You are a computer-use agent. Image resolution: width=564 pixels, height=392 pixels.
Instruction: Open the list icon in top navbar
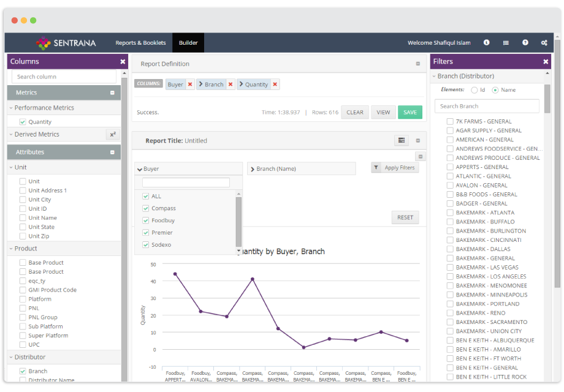pyautogui.click(x=506, y=43)
